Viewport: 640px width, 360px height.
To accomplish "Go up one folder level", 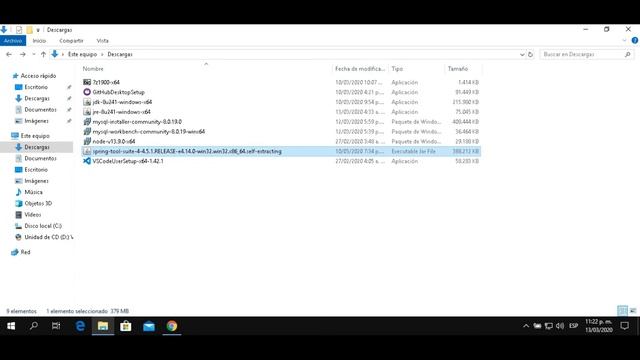I will tap(43, 54).
